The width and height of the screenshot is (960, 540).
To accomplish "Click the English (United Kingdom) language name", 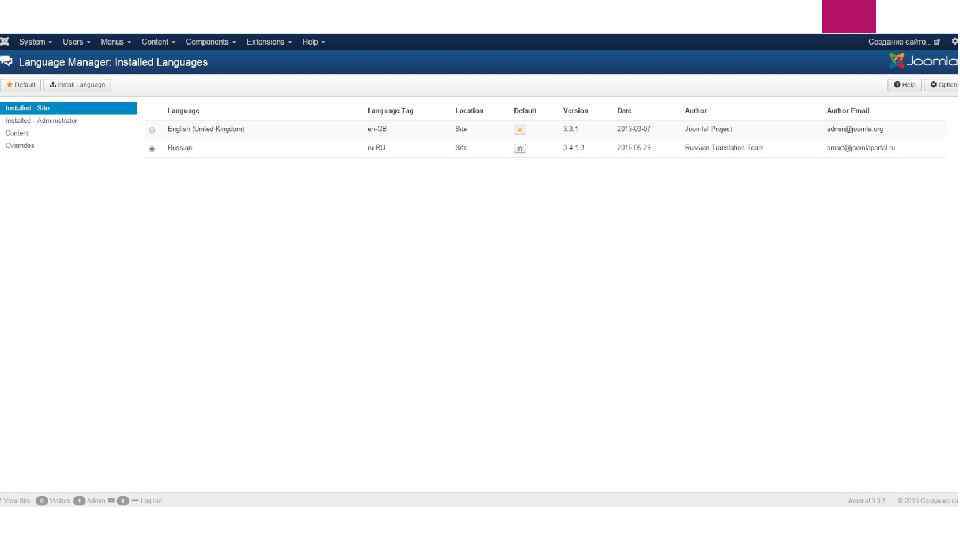I will 206,129.
